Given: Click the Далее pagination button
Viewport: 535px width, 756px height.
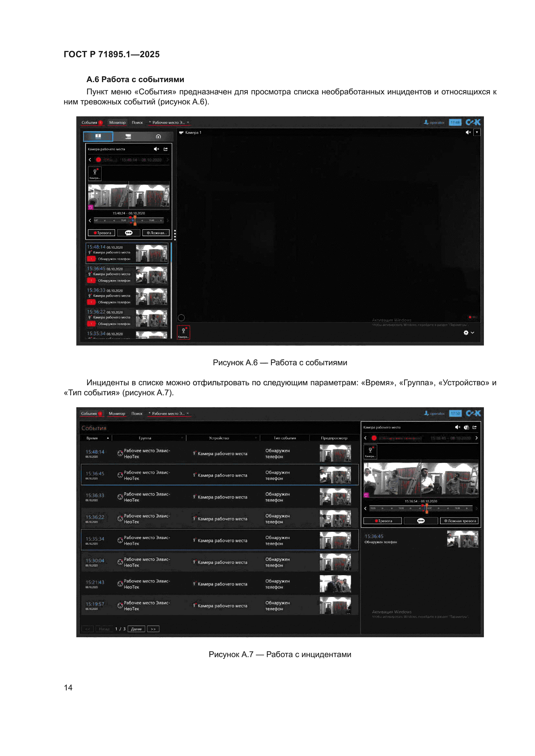Looking at the screenshot, I should pyautogui.click(x=136, y=629).
